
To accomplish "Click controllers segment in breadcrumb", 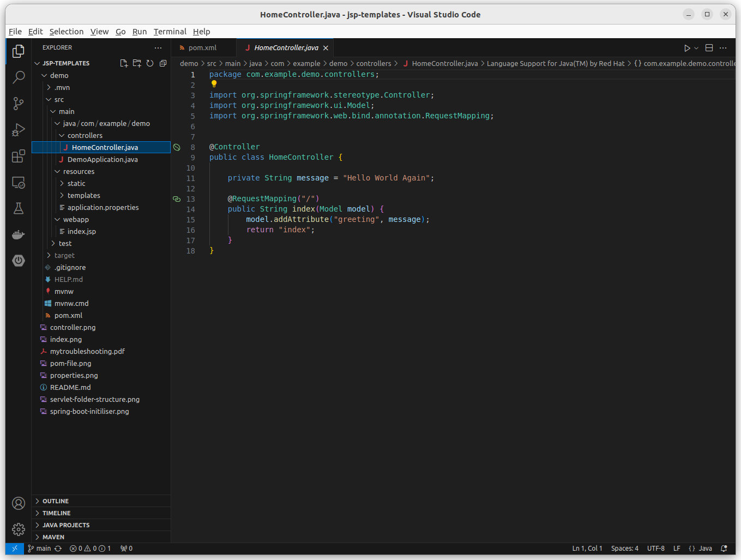I will (373, 64).
